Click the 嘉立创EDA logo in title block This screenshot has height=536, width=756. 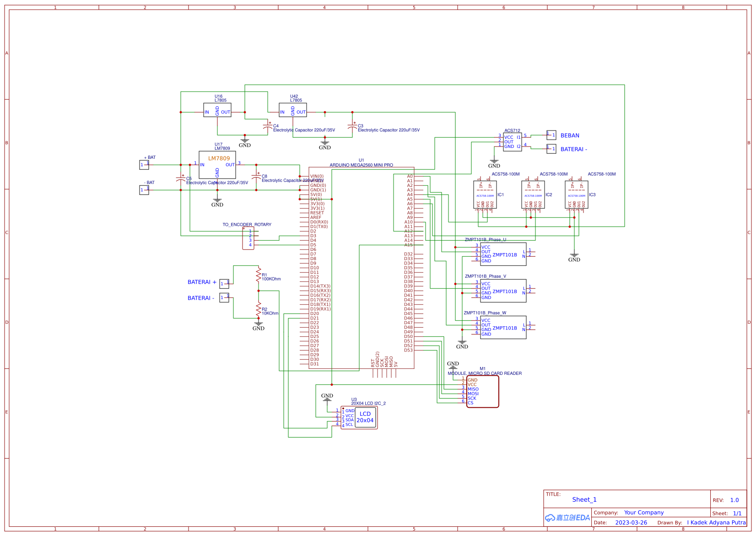click(567, 517)
